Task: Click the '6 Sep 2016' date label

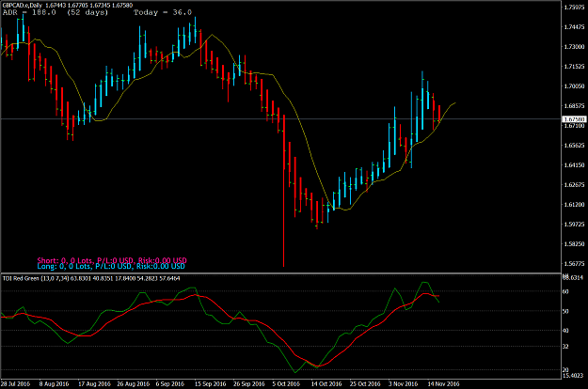Action: (x=170, y=383)
